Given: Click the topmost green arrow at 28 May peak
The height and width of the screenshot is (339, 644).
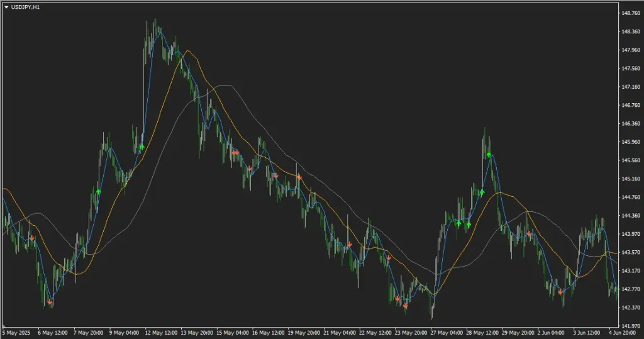Looking at the screenshot, I should pyautogui.click(x=489, y=155).
